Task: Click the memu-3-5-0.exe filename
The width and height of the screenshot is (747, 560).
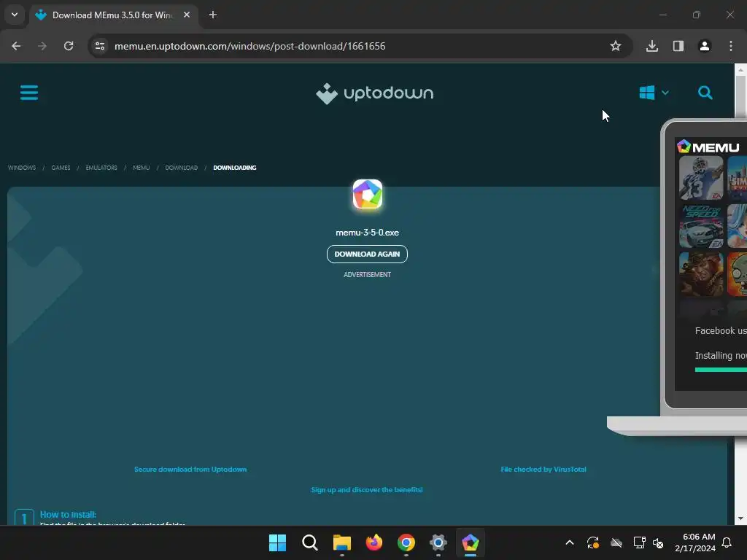Action: pos(368,233)
